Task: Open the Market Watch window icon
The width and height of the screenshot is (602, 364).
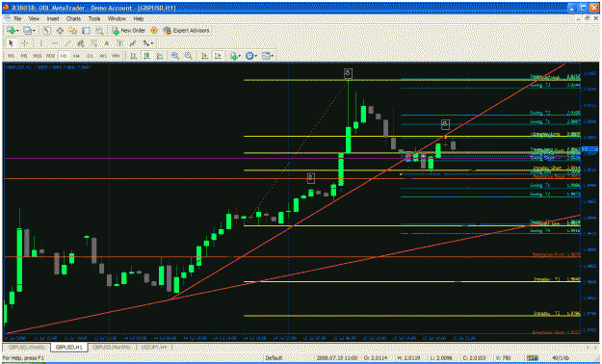Action: [x=46, y=31]
